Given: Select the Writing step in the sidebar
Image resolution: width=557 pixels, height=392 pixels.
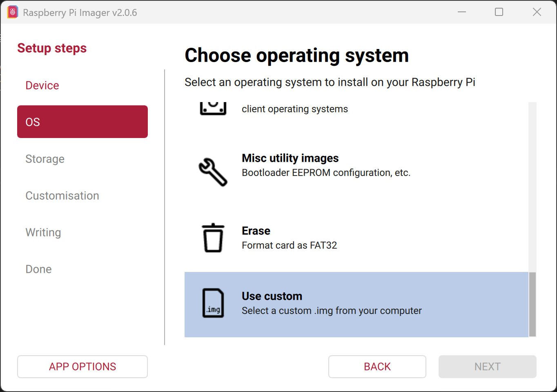Looking at the screenshot, I should point(43,232).
